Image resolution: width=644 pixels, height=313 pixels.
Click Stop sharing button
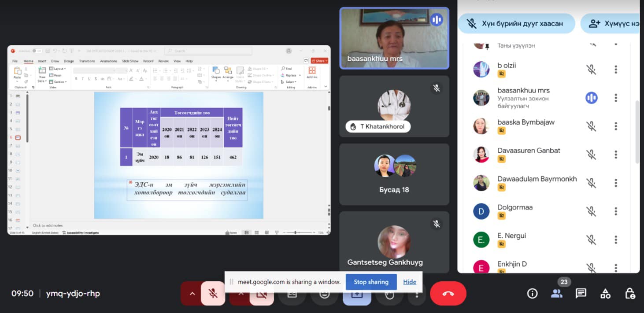tap(371, 282)
